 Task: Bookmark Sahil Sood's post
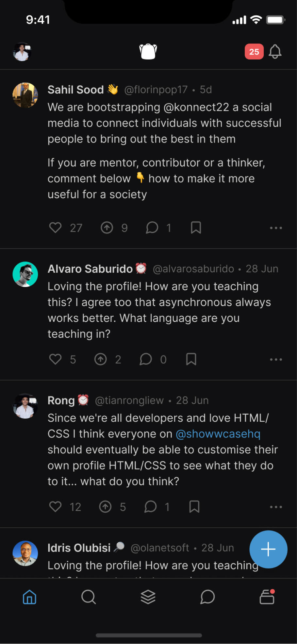[196, 228]
